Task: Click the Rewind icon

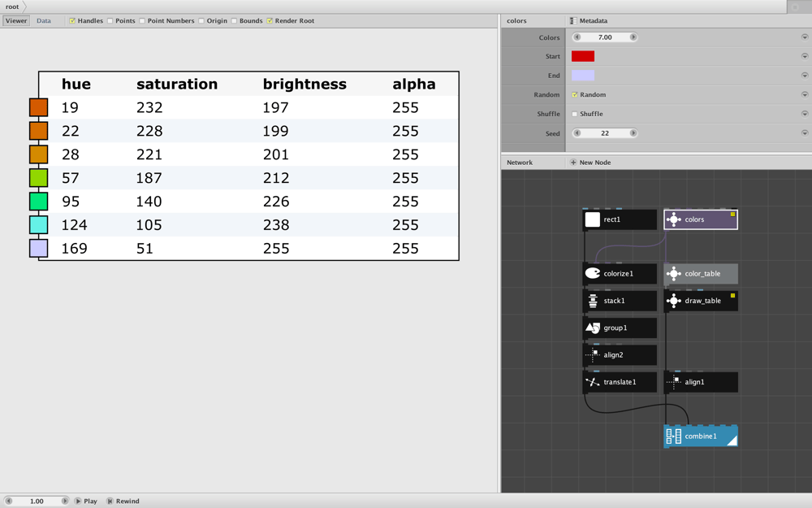Action: click(110, 501)
